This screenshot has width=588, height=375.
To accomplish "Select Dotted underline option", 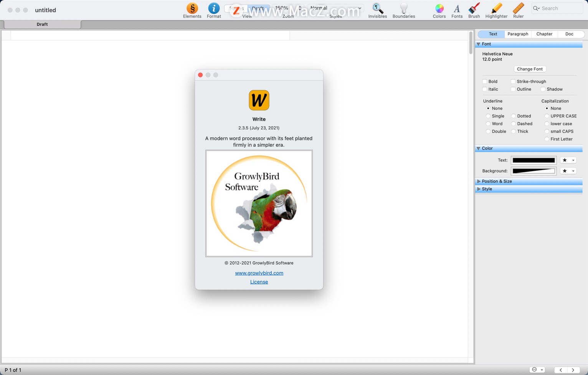I will pyautogui.click(x=513, y=116).
